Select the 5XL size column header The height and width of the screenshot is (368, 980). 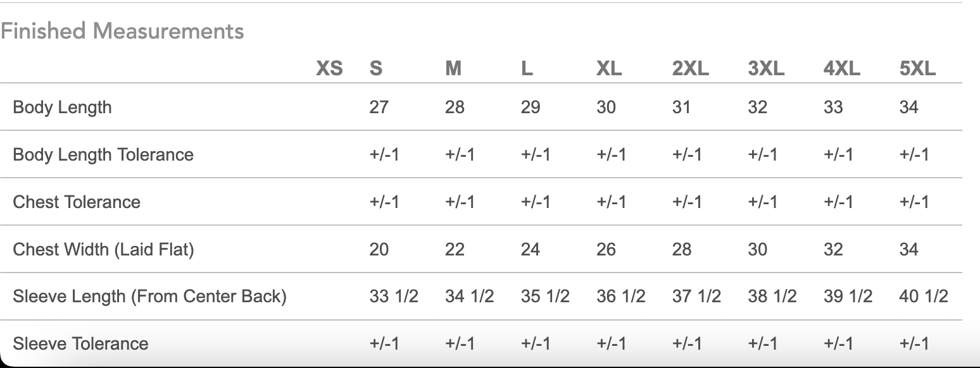click(917, 68)
